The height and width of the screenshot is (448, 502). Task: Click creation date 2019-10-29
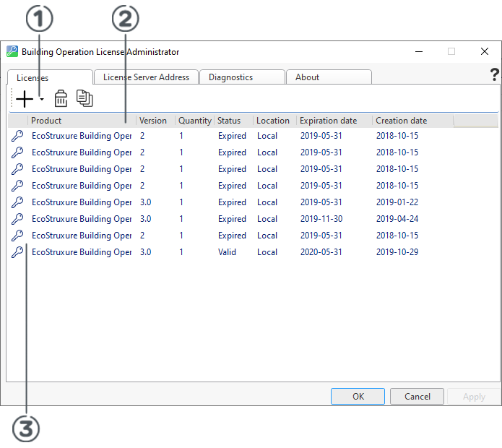click(397, 252)
